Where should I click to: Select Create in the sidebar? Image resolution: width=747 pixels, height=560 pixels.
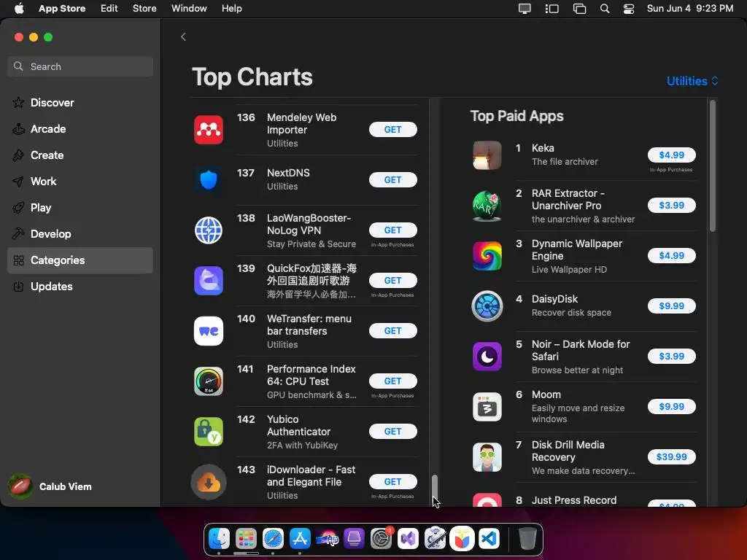pos(80,155)
